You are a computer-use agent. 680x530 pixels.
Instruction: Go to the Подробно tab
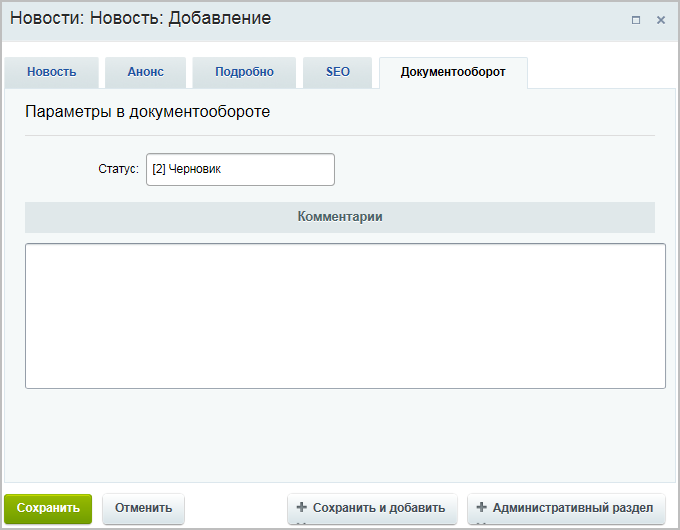pos(244,72)
